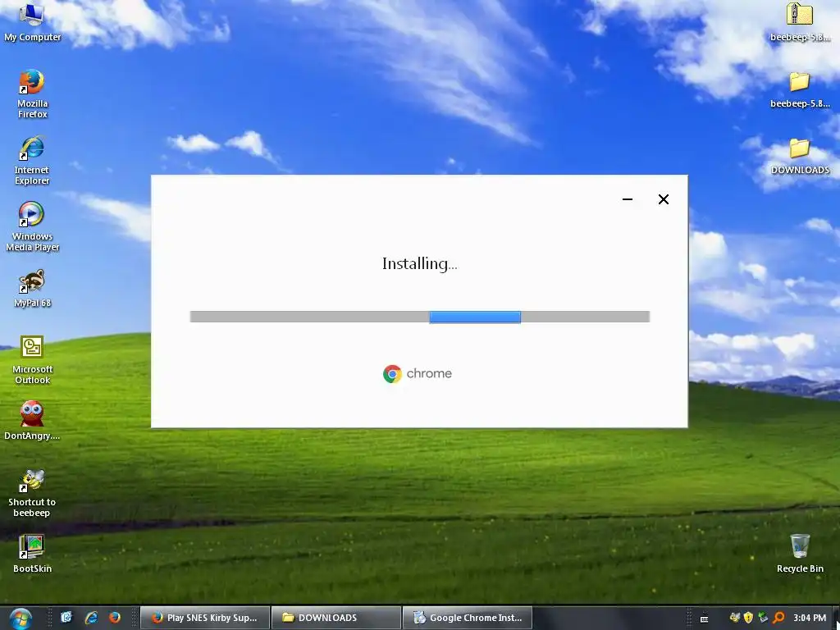Switch to Google Chrome Installer taskbar button
Viewport: 840px width, 630px height.
468,618
